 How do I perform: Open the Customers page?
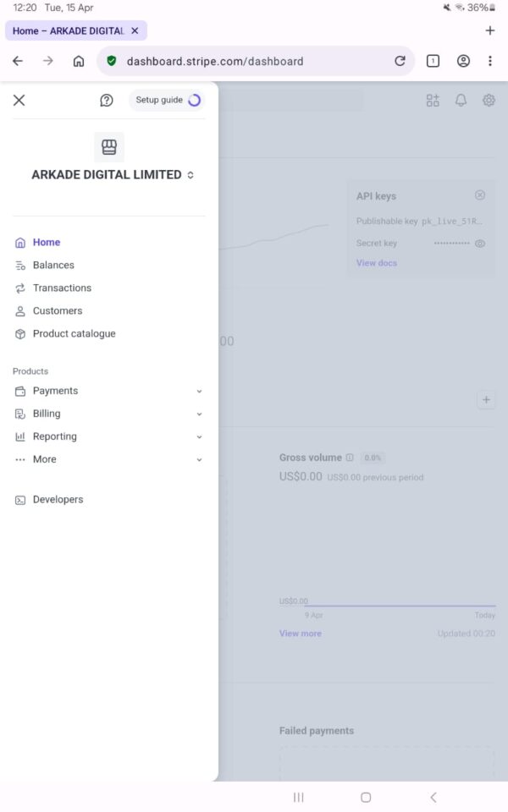pyautogui.click(x=58, y=311)
